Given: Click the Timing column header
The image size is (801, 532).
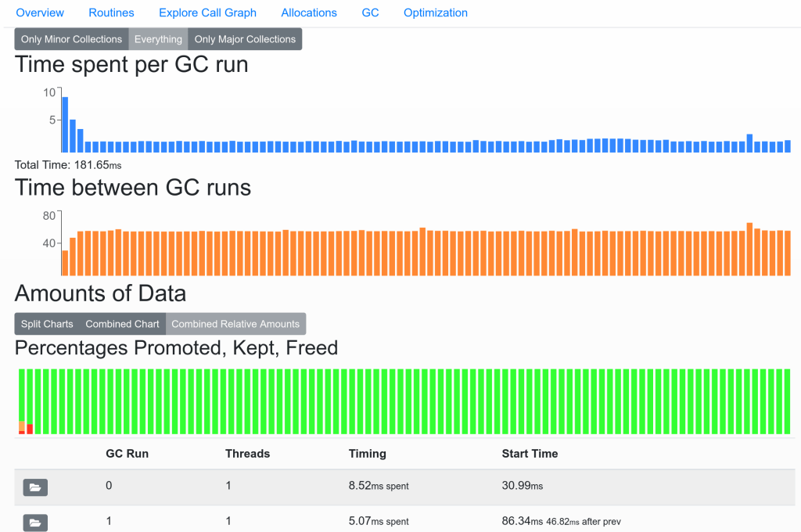Looking at the screenshot, I should point(367,454).
